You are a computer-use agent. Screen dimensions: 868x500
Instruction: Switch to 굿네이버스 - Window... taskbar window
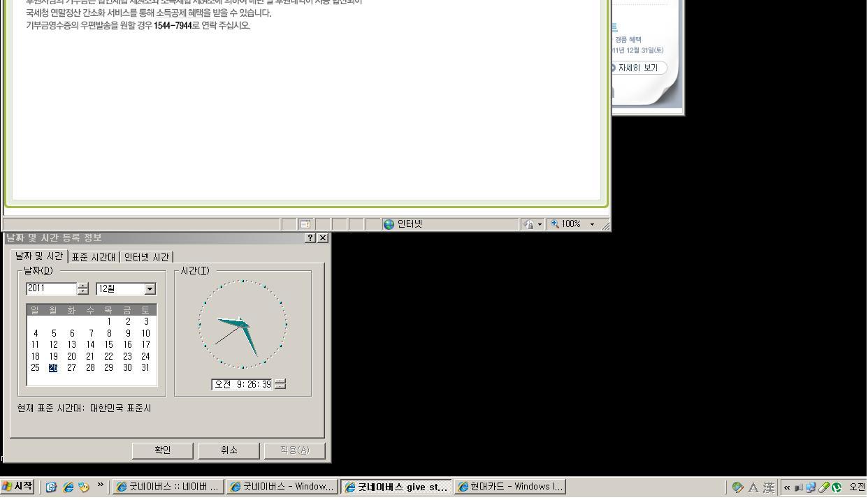click(282, 487)
